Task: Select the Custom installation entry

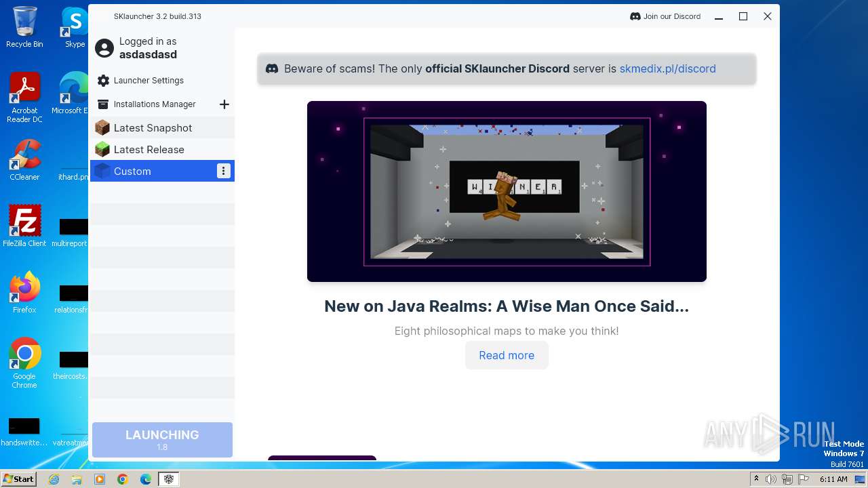Action: pos(162,171)
